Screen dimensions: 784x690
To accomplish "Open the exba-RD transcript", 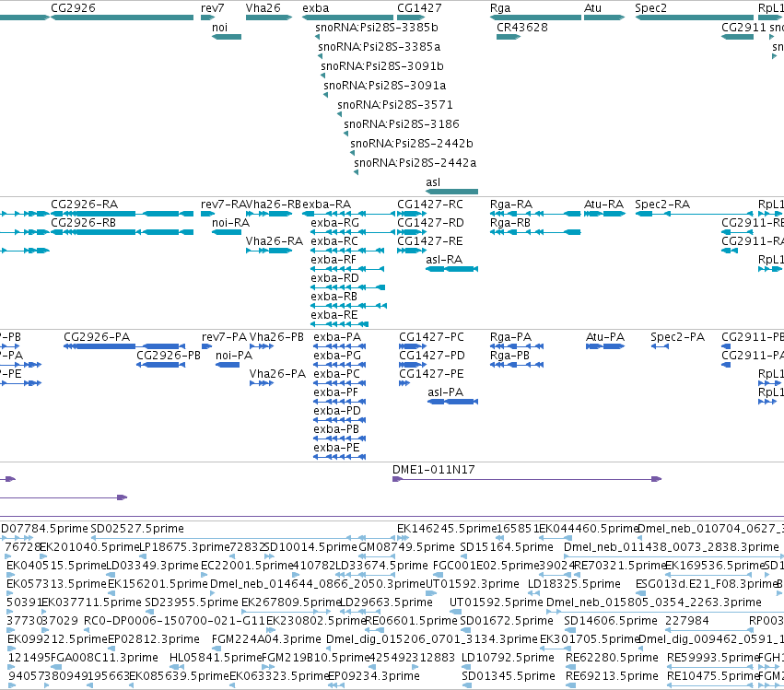I will [x=348, y=287].
